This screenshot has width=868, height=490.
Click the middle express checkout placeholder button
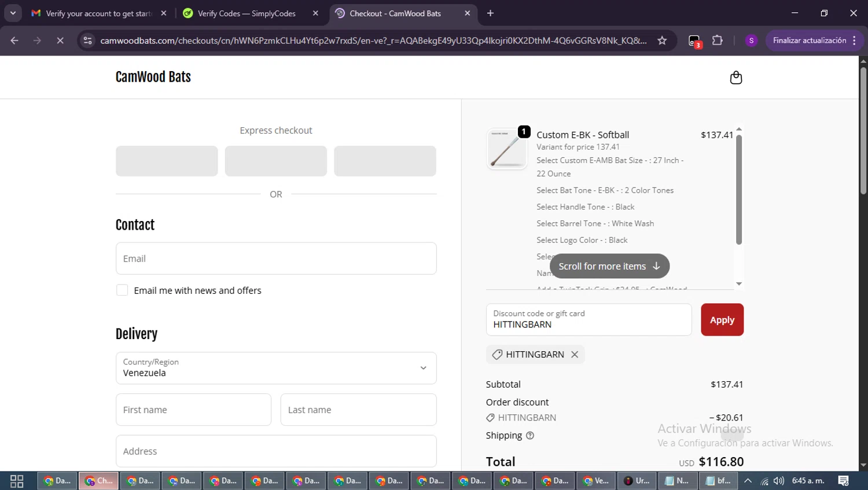tap(276, 161)
